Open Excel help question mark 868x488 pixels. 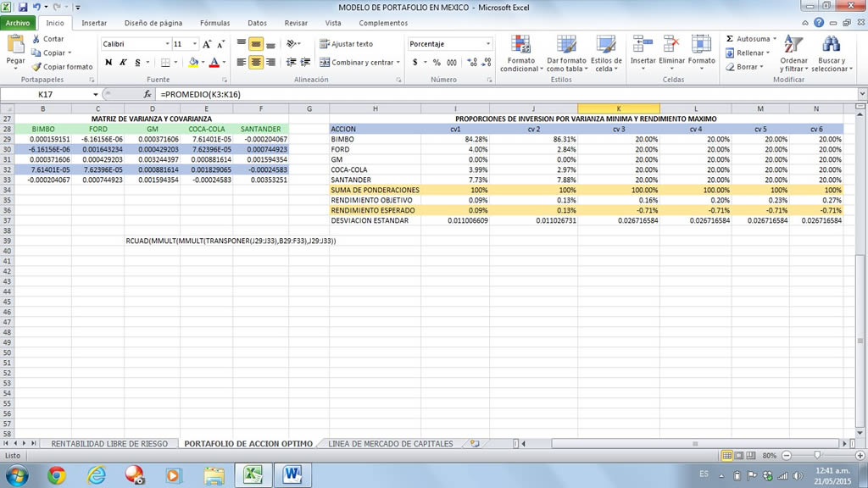[x=819, y=23]
